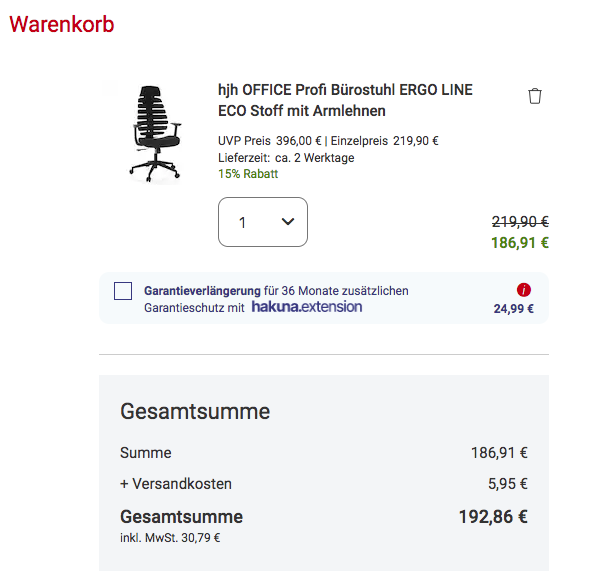This screenshot has width=613, height=571.
Task: Click the inkl. MwSt. 30,79 € note
Action: point(170,537)
